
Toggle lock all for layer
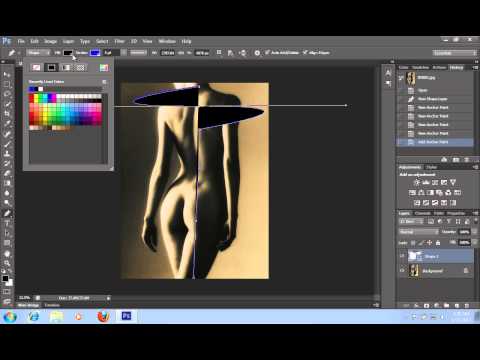tap(438, 243)
